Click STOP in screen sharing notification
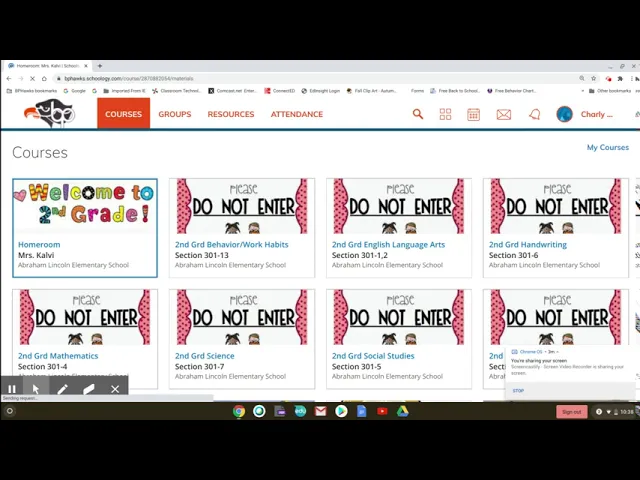 518,391
